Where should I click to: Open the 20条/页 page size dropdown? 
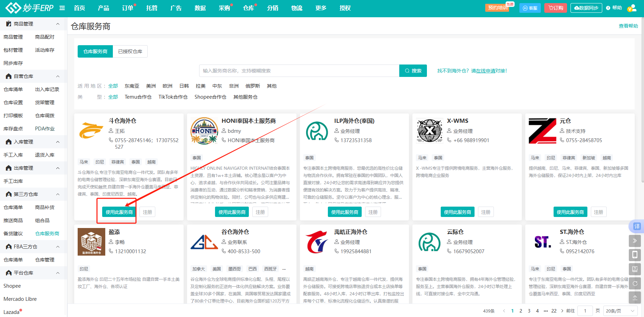[620, 311]
